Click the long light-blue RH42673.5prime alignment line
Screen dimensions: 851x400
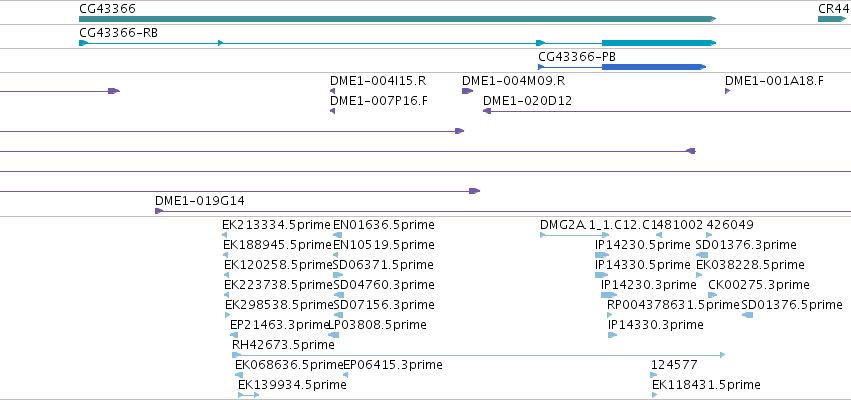coord(480,355)
